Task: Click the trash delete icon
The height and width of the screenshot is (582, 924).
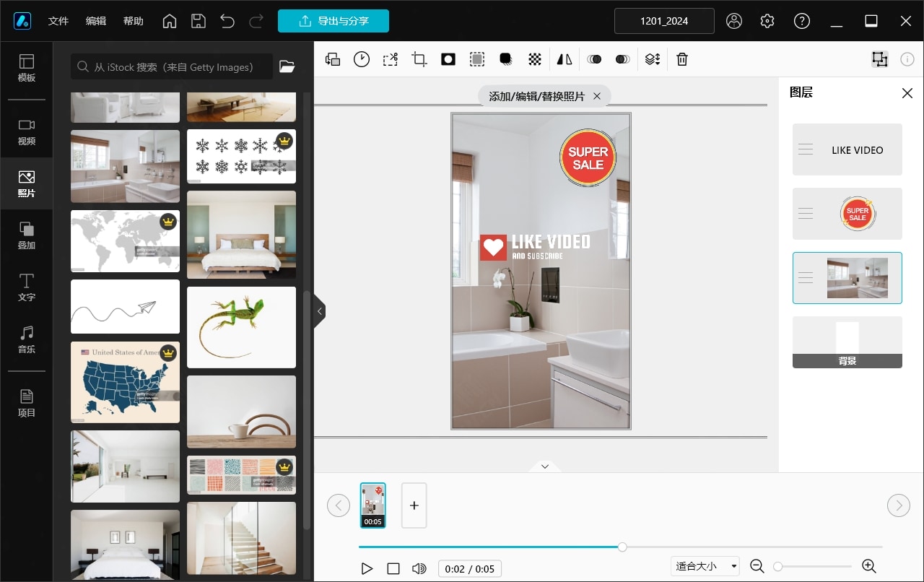Action: (682, 60)
